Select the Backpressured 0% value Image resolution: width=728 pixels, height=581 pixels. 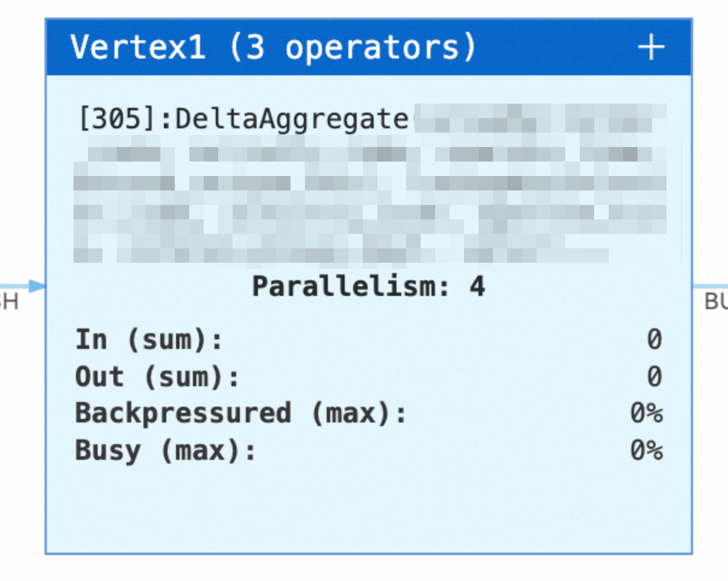647,414
